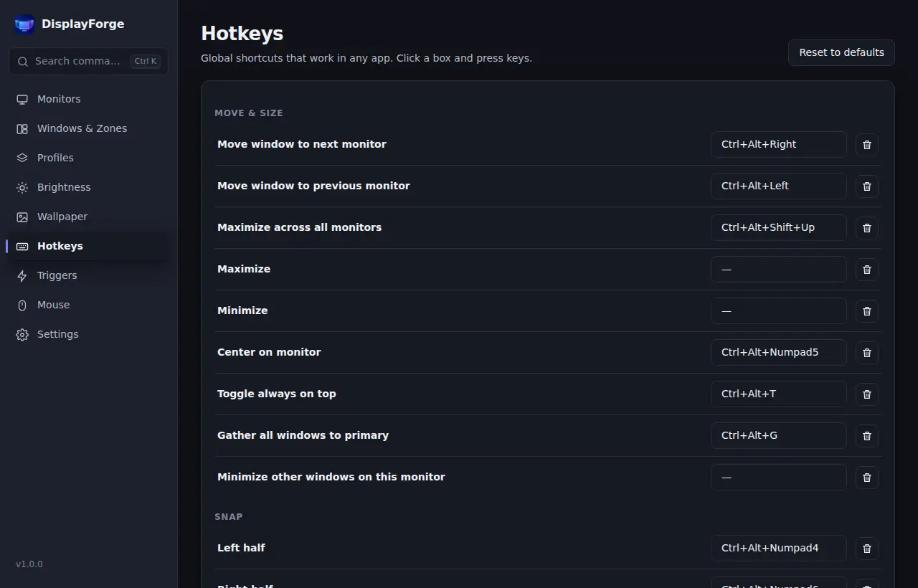Edit Ctrl+Alt+Left hotkey box
918x588 pixels.
pyautogui.click(x=778, y=186)
